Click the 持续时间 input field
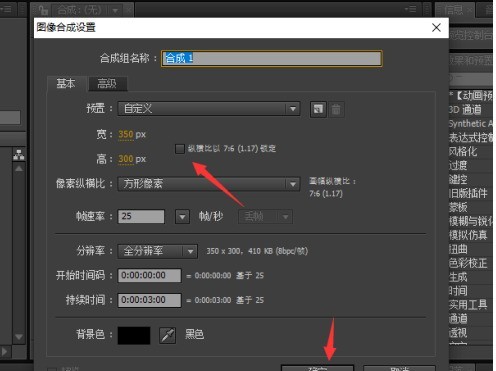This screenshot has height=371, width=496. [x=150, y=300]
